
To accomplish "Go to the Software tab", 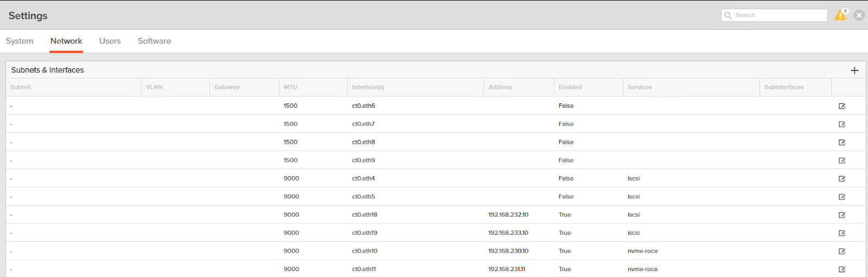I will click(155, 41).
